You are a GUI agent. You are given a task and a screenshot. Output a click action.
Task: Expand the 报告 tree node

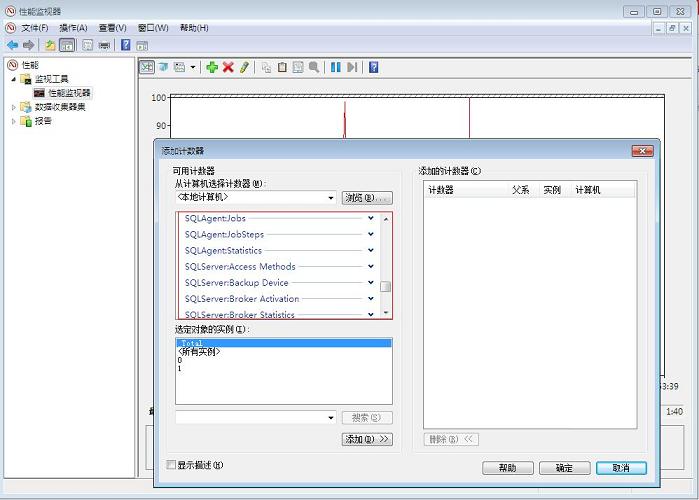[x=13, y=121]
